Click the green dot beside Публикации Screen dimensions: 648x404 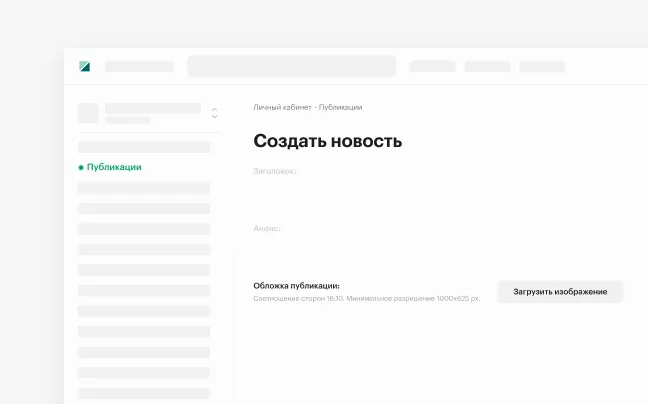tap(81, 167)
